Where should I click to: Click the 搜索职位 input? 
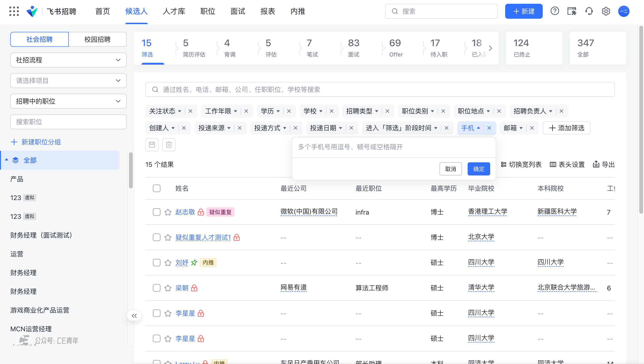68,122
